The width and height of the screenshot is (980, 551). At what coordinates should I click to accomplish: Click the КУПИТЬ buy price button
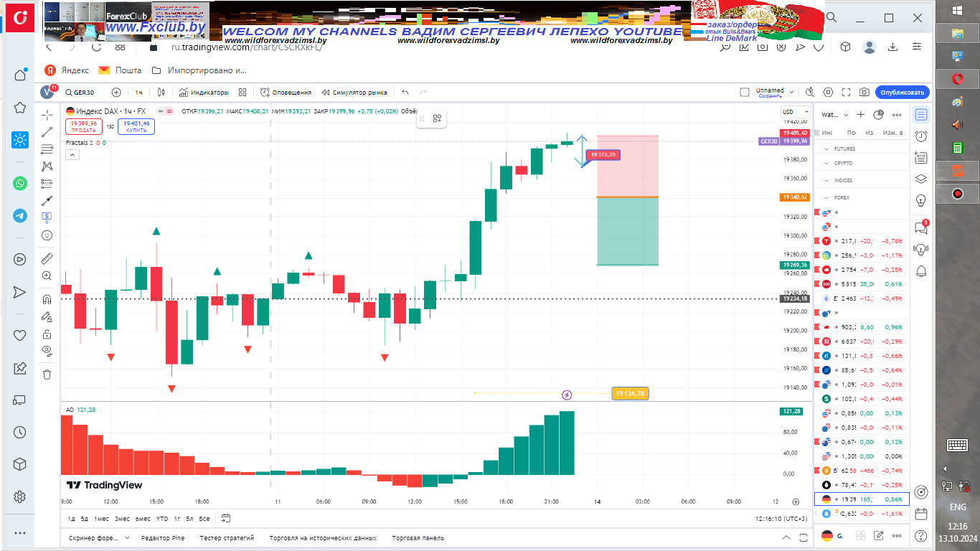[x=136, y=127]
